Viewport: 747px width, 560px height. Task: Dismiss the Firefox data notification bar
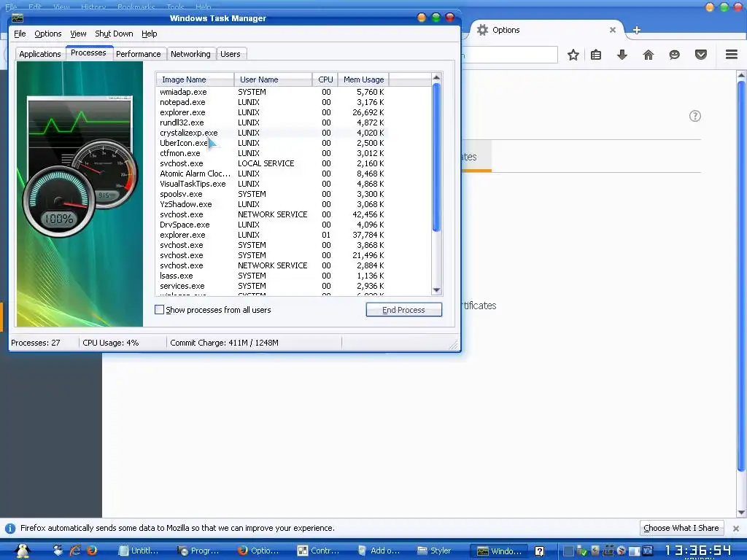[736, 529]
